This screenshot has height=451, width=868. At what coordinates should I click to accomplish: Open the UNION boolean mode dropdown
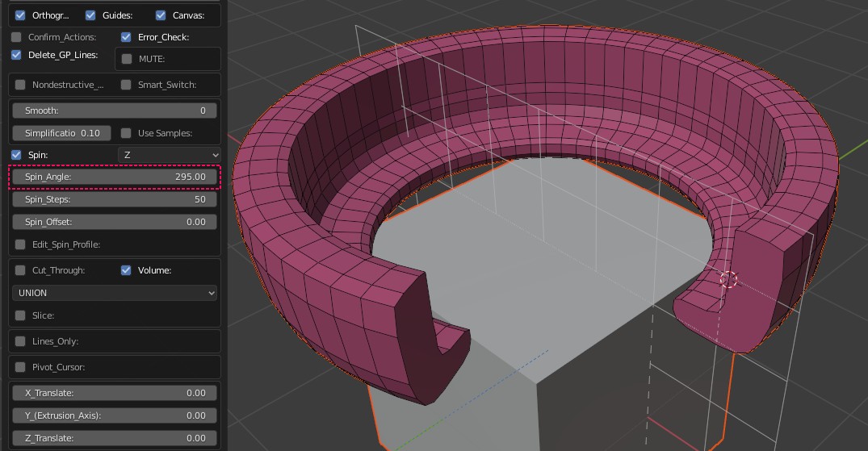(115, 293)
